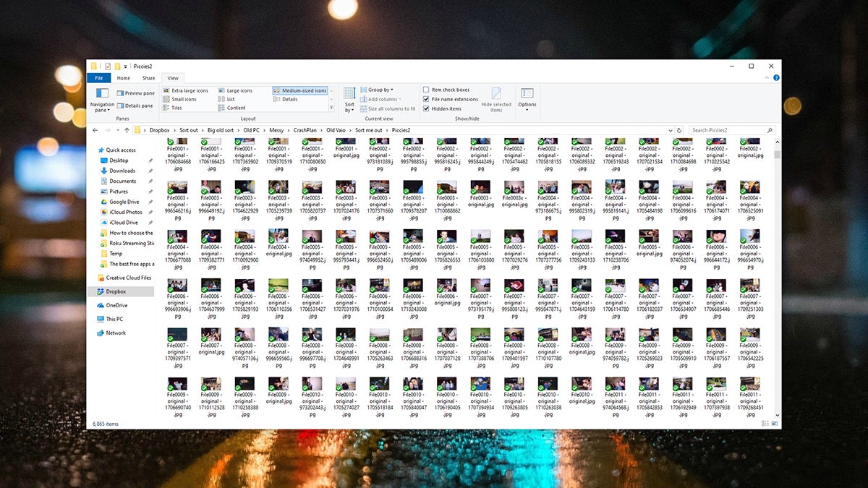Open the Options dropdown arrow

coord(527,108)
